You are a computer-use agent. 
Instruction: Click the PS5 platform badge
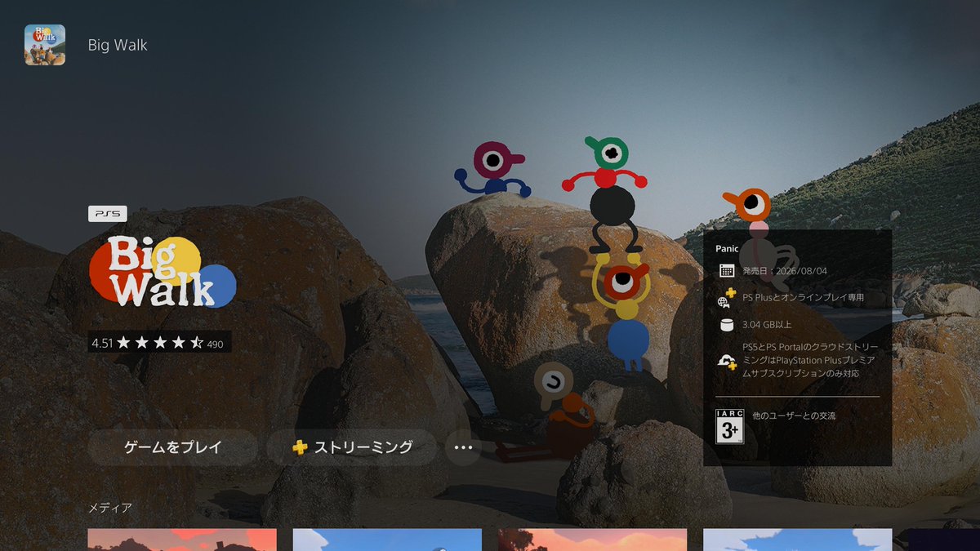(108, 214)
